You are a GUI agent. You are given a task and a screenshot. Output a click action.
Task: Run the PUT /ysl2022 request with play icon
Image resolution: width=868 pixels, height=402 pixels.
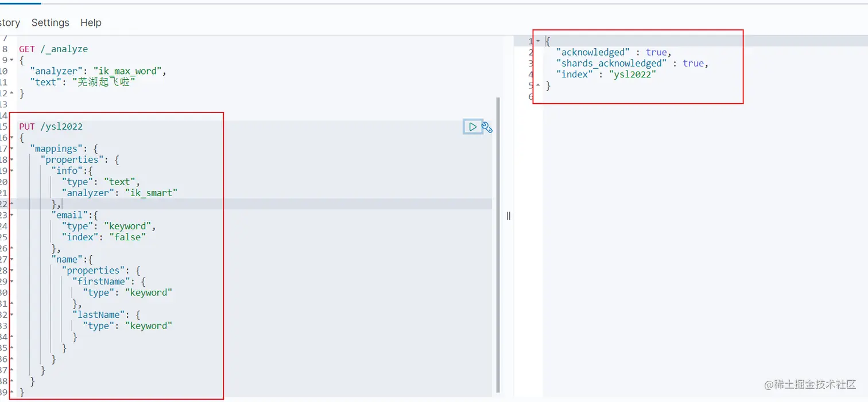472,127
